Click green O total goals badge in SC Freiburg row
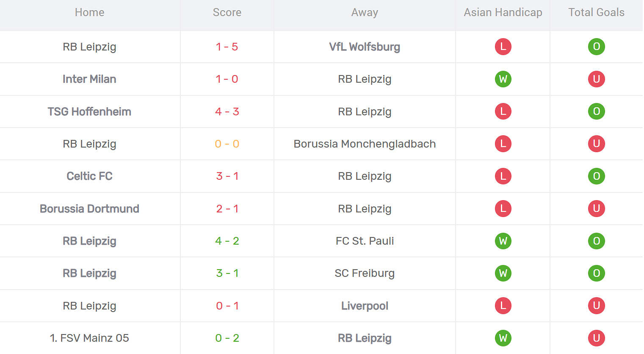Screen dimensions: 644x354 coord(596,273)
